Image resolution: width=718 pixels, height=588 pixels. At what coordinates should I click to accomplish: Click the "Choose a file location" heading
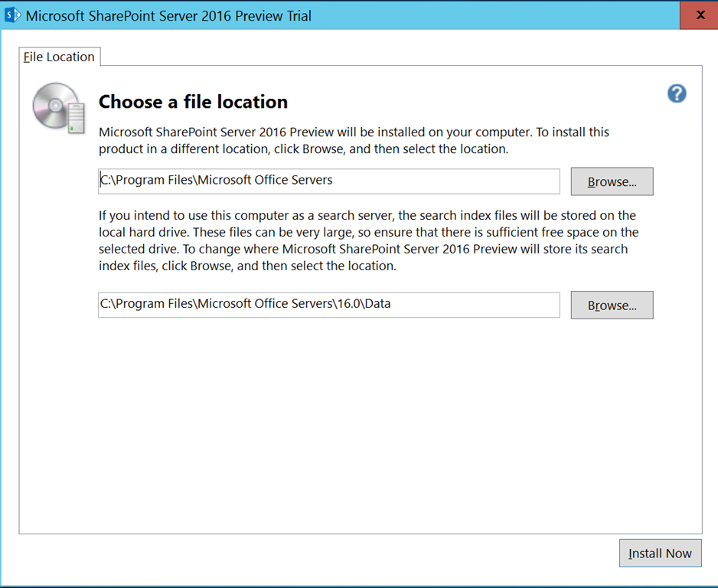(x=193, y=102)
